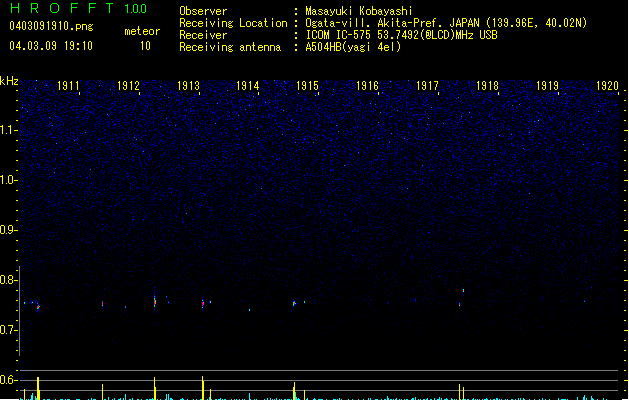
Task: Click the 1.0 kHz frequency axis label
Action: (8, 180)
